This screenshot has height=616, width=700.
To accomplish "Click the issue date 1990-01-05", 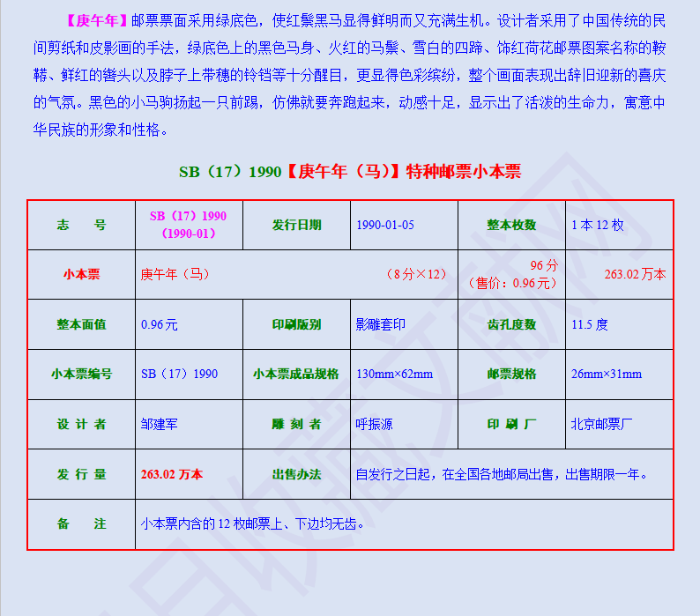I will (x=385, y=225).
